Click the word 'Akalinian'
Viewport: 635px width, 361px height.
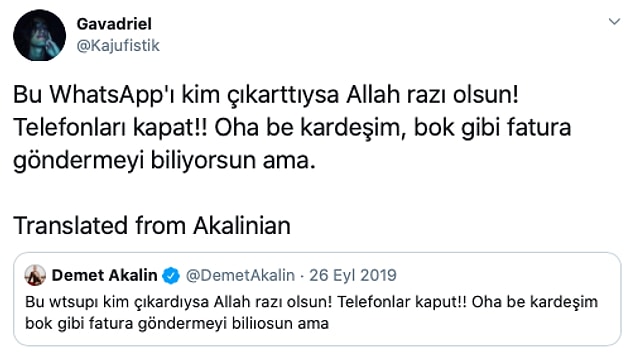(242, 226)
